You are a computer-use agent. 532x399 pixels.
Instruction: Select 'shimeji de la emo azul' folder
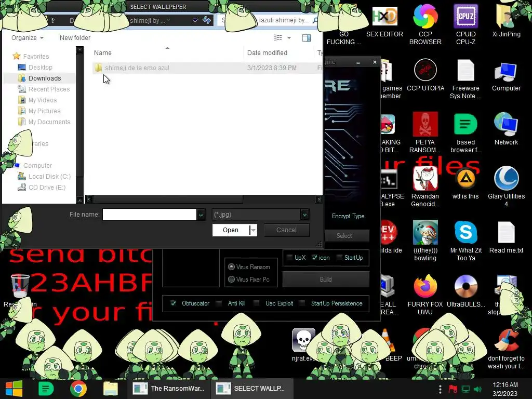[137, 68]
